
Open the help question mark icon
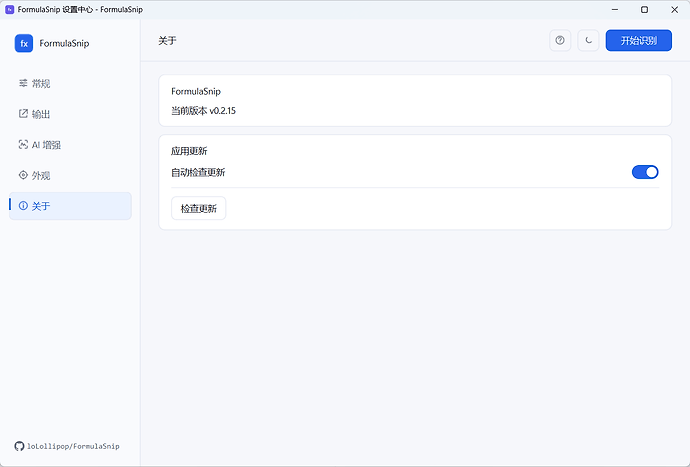(x=560, y=40)
